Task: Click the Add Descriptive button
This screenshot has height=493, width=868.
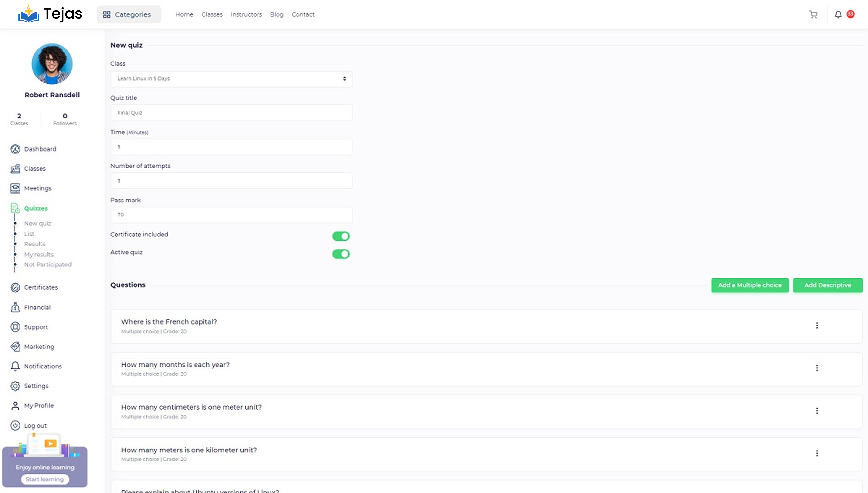Action: coord(827,285)
